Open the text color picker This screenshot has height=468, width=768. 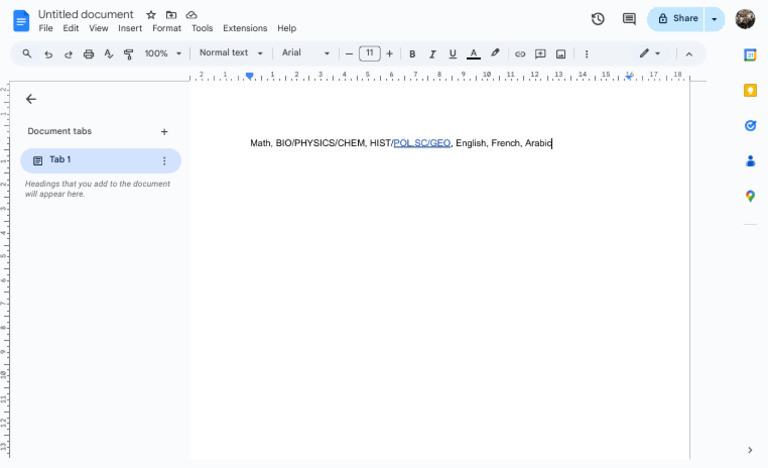(473, 54)
